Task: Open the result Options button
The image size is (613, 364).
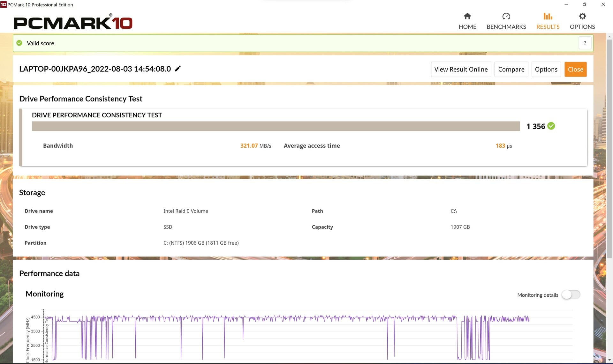Action: 546,69
